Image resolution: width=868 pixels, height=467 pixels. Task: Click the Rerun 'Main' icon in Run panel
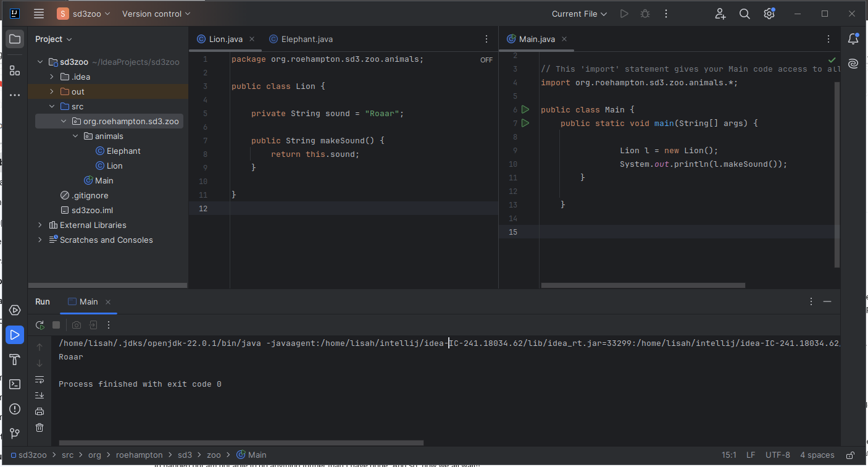(40, 324)
